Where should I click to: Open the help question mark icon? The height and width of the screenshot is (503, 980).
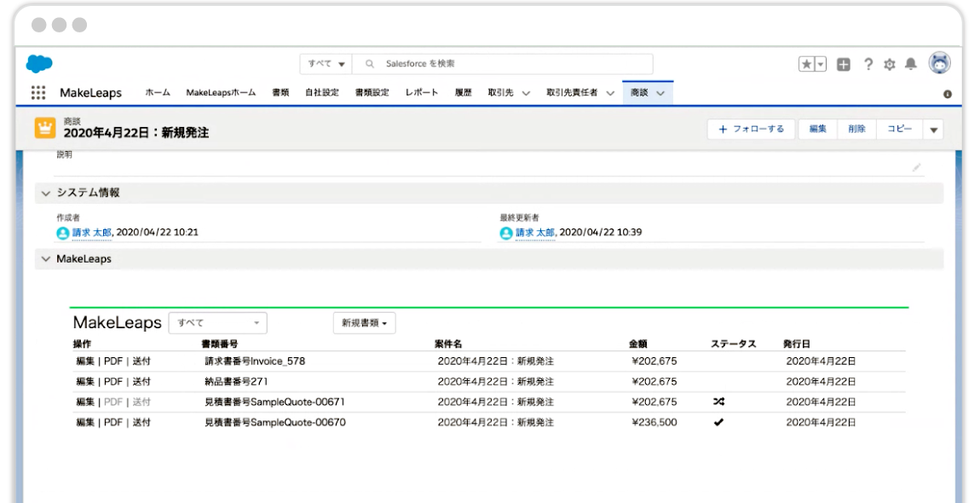coord(868,64)
